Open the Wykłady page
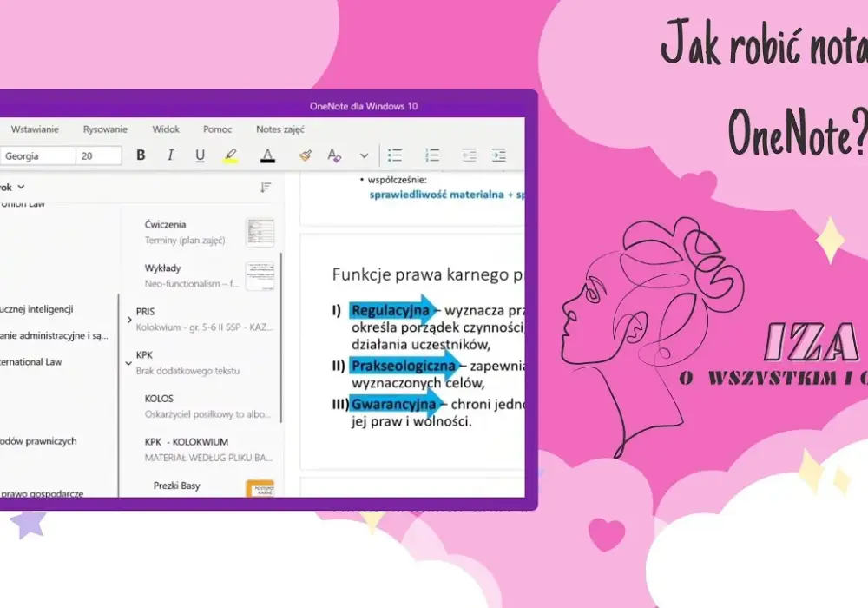 pyautogui.click(x=202, y=275)
